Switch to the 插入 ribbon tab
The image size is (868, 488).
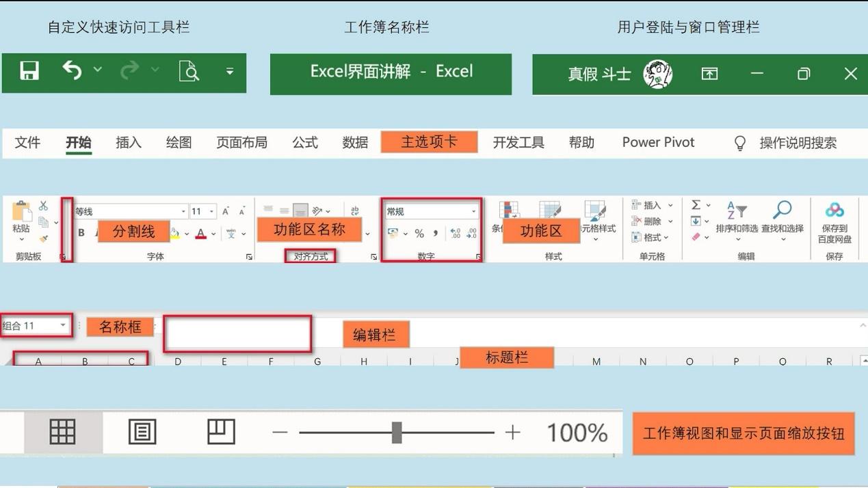128,142
